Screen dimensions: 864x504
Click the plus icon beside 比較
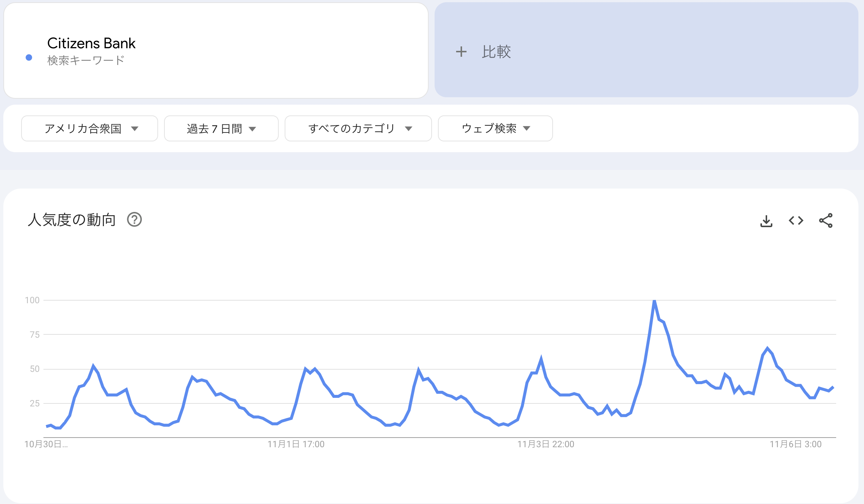point(461,52)
